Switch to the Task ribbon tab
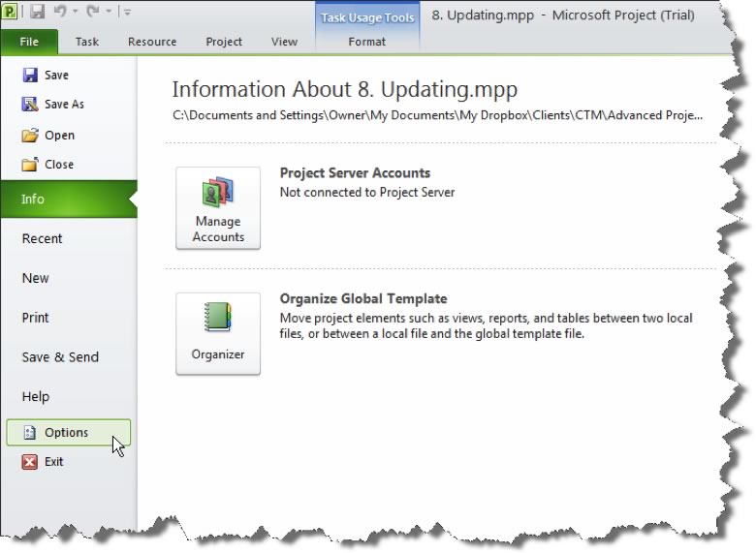This screenshot has width=756, height=553. (87, 42)
